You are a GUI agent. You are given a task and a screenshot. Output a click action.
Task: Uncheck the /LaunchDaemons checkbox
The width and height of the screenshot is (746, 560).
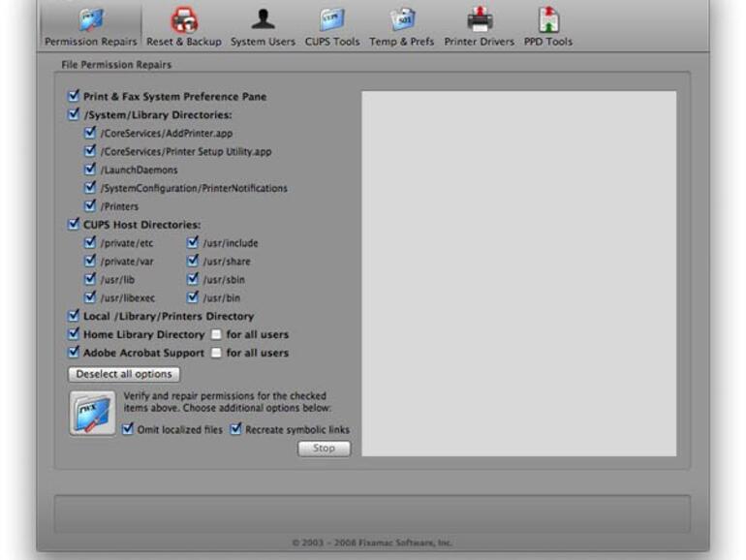point(91,171)
